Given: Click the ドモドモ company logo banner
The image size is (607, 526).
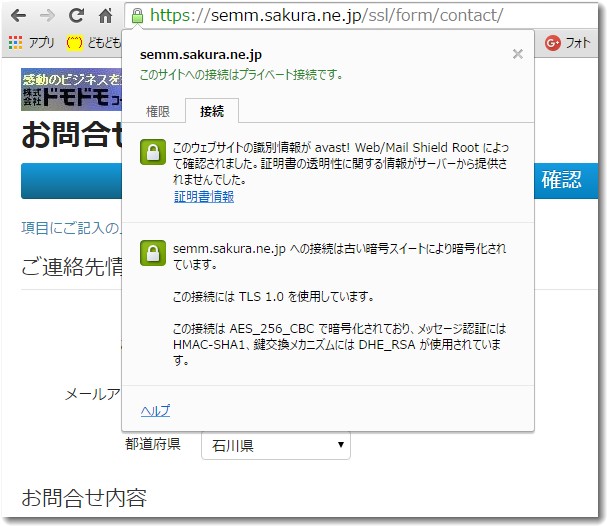Looking at the screenshot, I should 72,90.
